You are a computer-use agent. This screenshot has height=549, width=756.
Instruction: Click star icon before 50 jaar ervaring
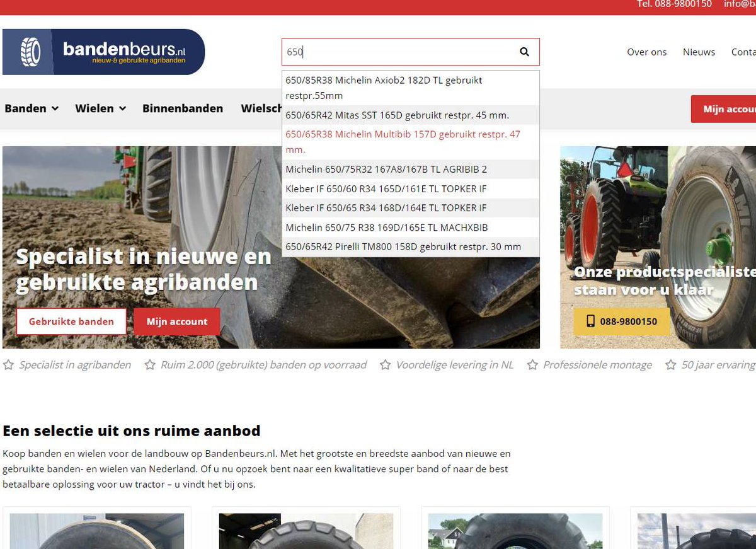pos(670,365)
